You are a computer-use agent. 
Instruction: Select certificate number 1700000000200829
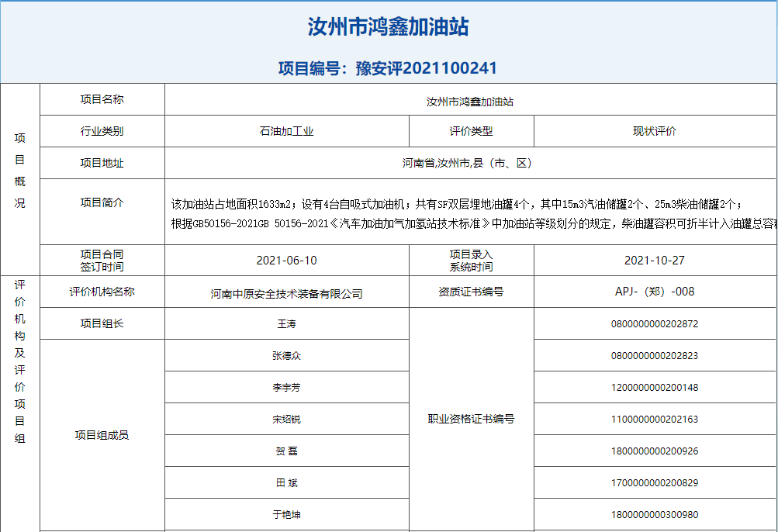(x=655, y=483)
